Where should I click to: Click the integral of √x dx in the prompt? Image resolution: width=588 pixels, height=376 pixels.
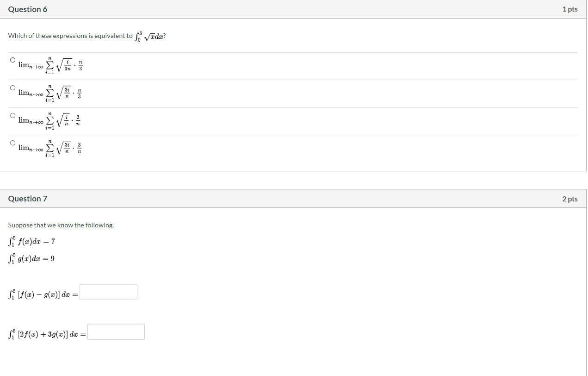(x=149, y=36)
